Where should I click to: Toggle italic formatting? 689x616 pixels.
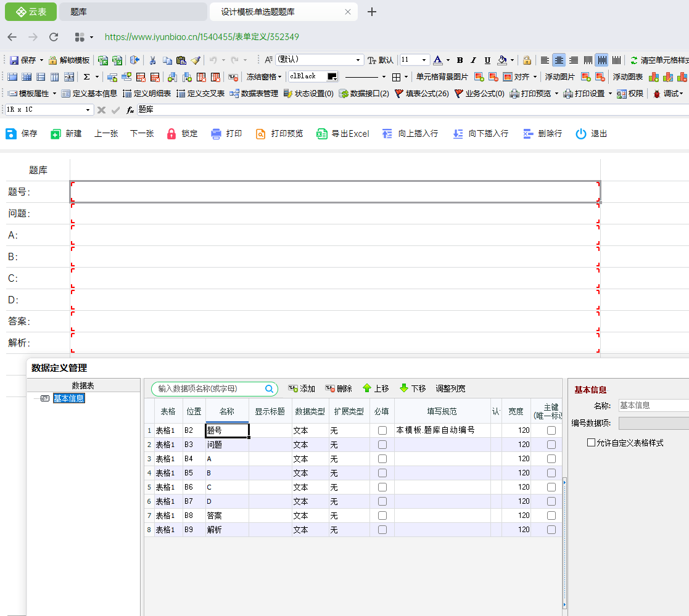pos(473,60)
